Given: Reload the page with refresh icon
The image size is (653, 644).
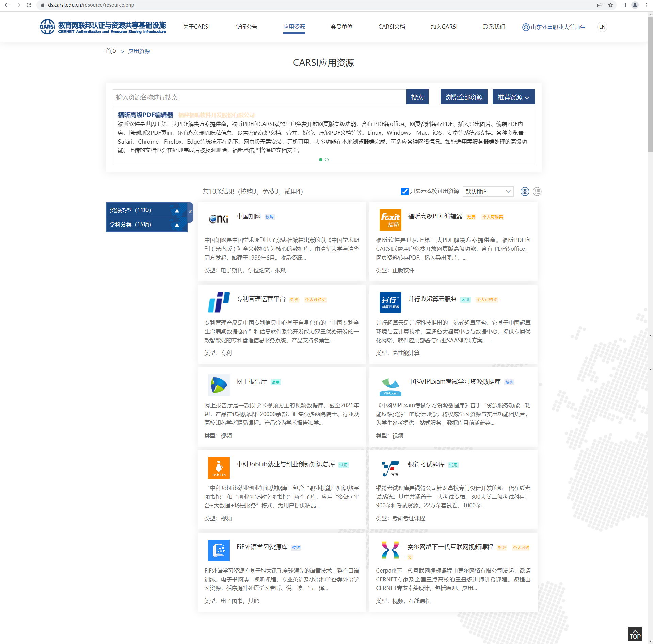Looking at the screenshot, I should [29, 5].
